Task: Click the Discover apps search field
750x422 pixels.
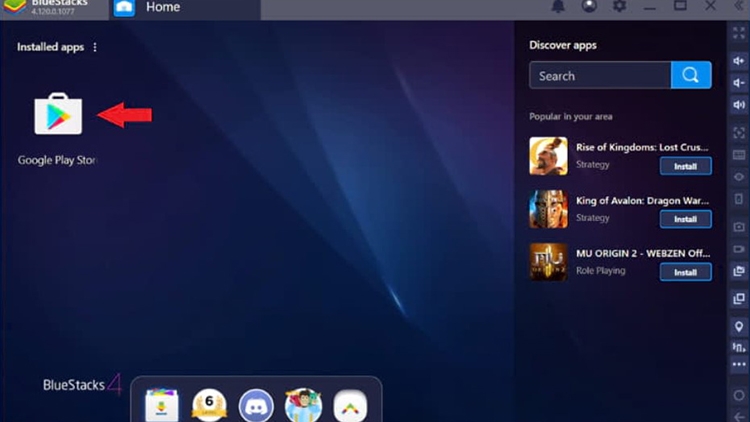Action: (x=600, y=76)
